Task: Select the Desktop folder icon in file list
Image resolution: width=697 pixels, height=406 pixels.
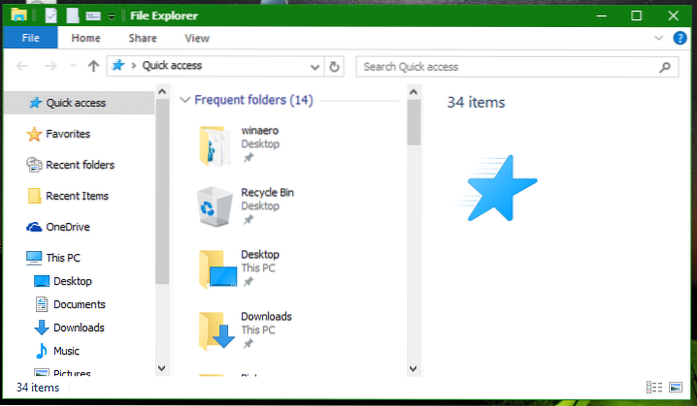Action: click(217, 269)
